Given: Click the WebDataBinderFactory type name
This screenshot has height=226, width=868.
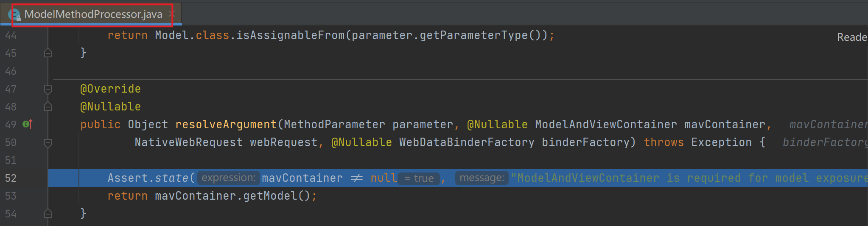Looking at the screenshot, I should (466, 142).
